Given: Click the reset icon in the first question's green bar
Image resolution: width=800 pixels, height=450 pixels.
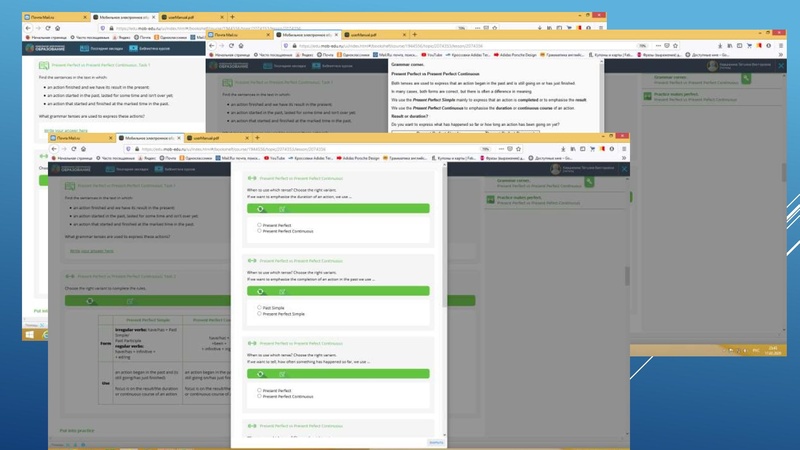Looking at the screenshot, I should (260, 209).
